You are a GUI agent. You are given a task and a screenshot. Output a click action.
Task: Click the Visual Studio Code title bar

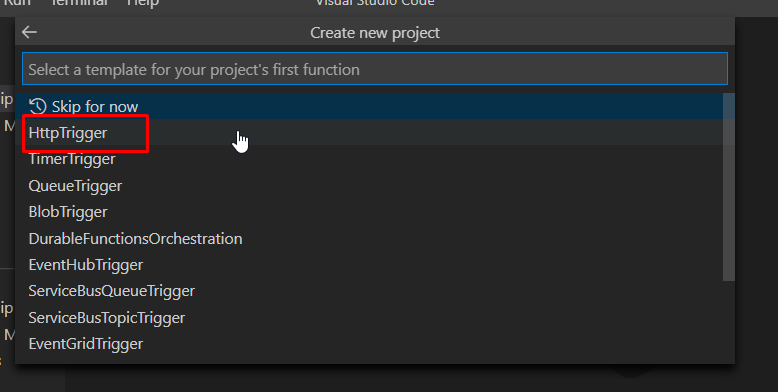(x=375, y=3)
